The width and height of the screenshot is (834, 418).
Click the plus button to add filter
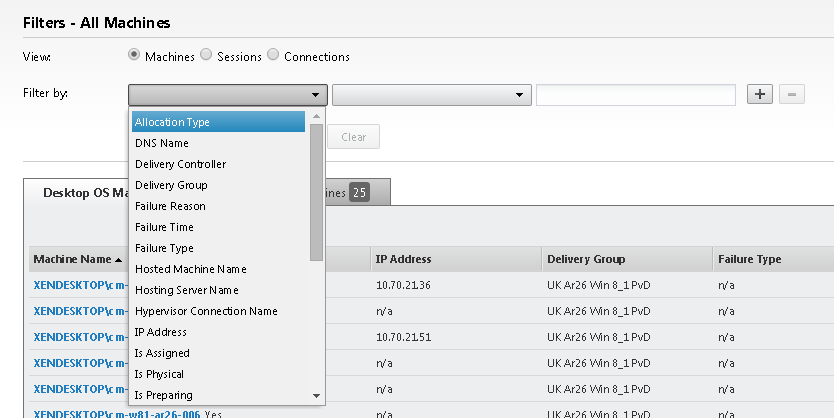click(760, 94)
